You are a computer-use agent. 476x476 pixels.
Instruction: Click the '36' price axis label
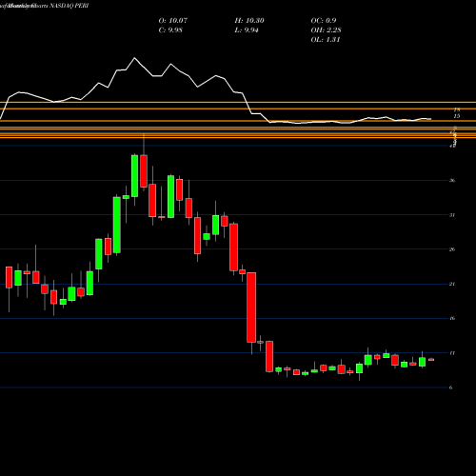[x=452, y=181]
